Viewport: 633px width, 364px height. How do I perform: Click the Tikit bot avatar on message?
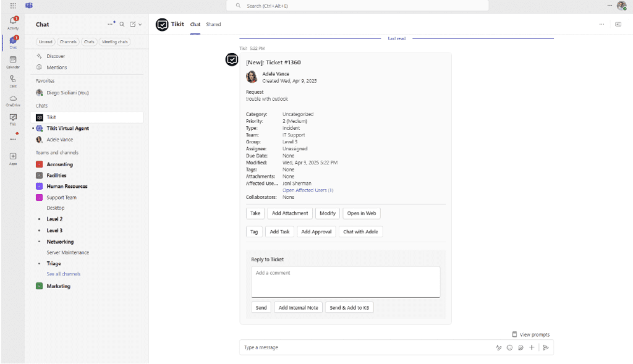coord(232,60)
